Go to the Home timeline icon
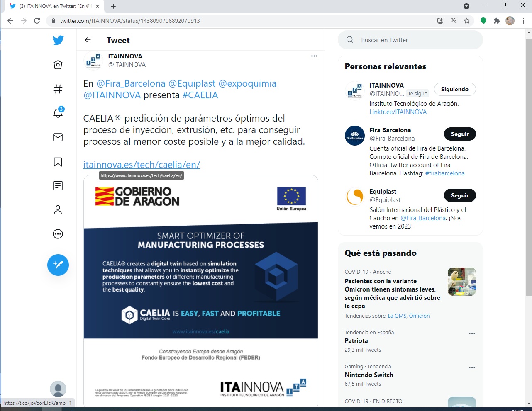 58,65
